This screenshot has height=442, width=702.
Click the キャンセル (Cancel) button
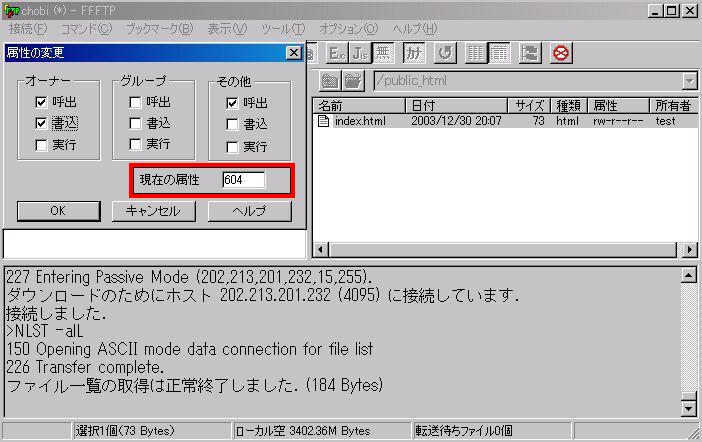(x=153, y=211)
